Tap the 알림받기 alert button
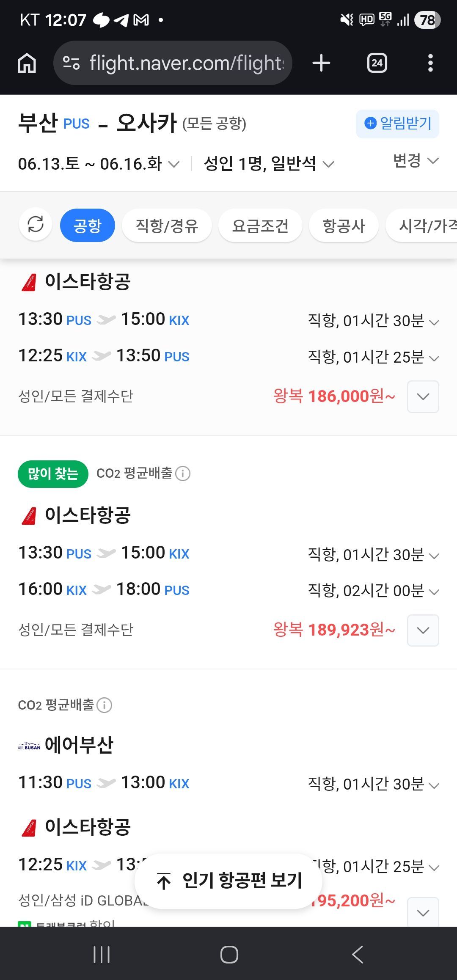 (397, 124)
